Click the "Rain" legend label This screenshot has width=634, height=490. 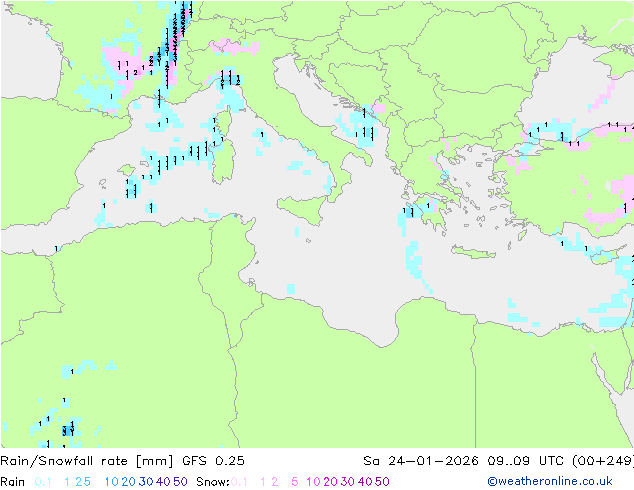[x=13, y=482]
